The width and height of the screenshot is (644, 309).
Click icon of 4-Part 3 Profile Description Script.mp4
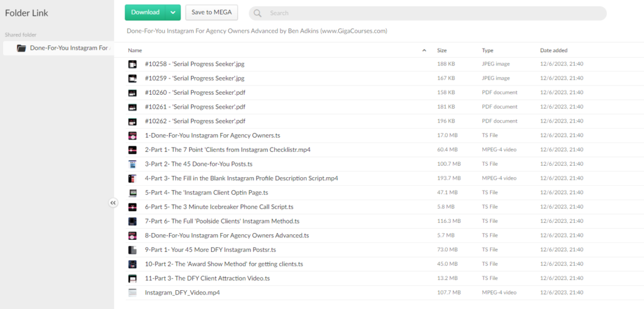(x=132, y=178)
